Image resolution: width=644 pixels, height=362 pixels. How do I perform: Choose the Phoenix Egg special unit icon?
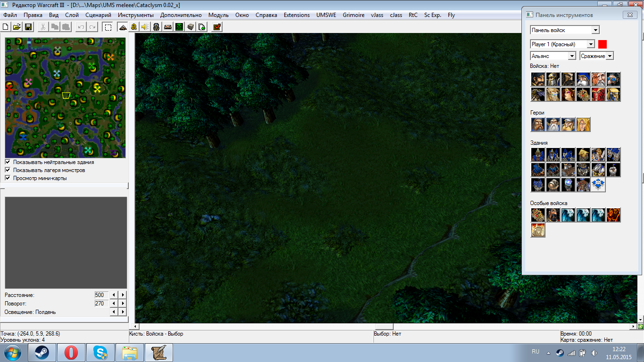(538, 230)
